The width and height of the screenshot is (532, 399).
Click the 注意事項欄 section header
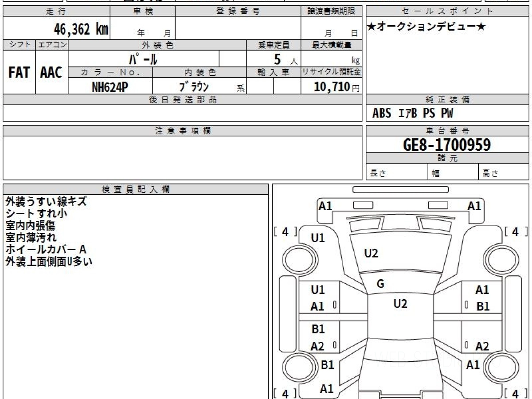(183, 131)
